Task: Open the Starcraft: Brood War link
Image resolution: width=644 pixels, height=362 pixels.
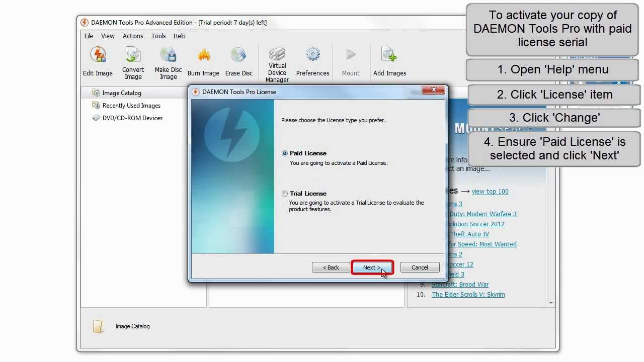Action: pos(460,285)
